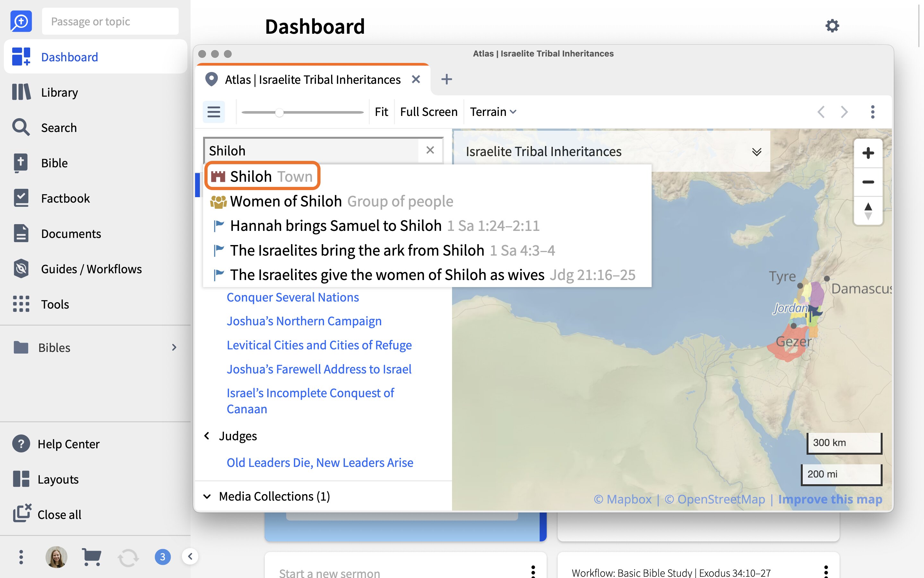This screenshot has height=578, width=924.
Task: Toggle the Atlas sidebar hamburger menu
Action: tap(214, 112)
